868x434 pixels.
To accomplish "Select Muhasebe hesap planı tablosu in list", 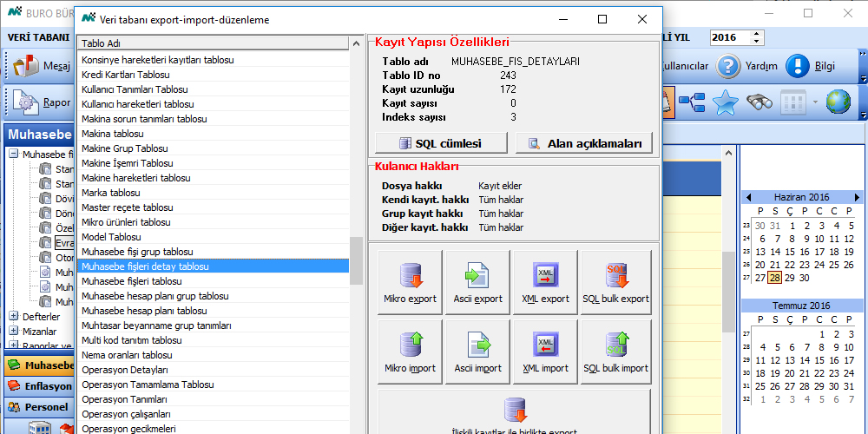I will click(x=144, y=311).
